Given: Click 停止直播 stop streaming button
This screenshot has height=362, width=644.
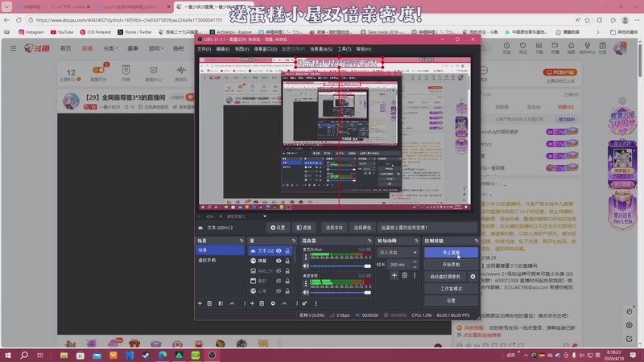Looking at the screenshot, I should (x=451, y=253).
